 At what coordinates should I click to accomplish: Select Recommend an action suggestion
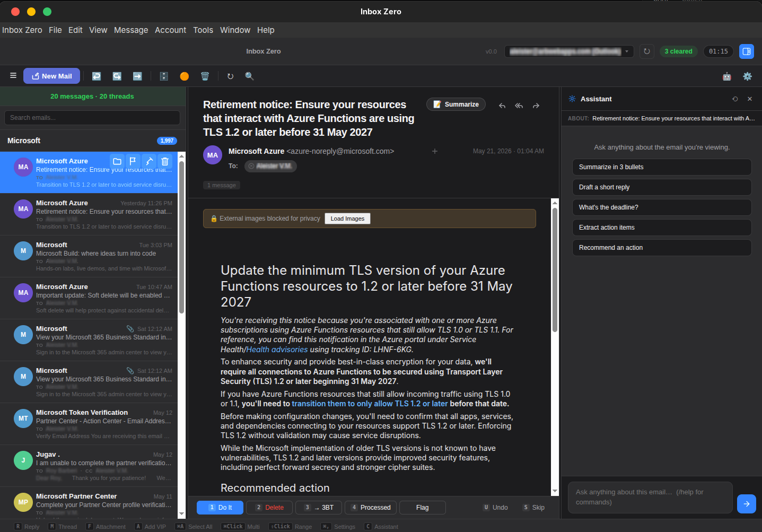pyautogui.click(x=662, y=248)
